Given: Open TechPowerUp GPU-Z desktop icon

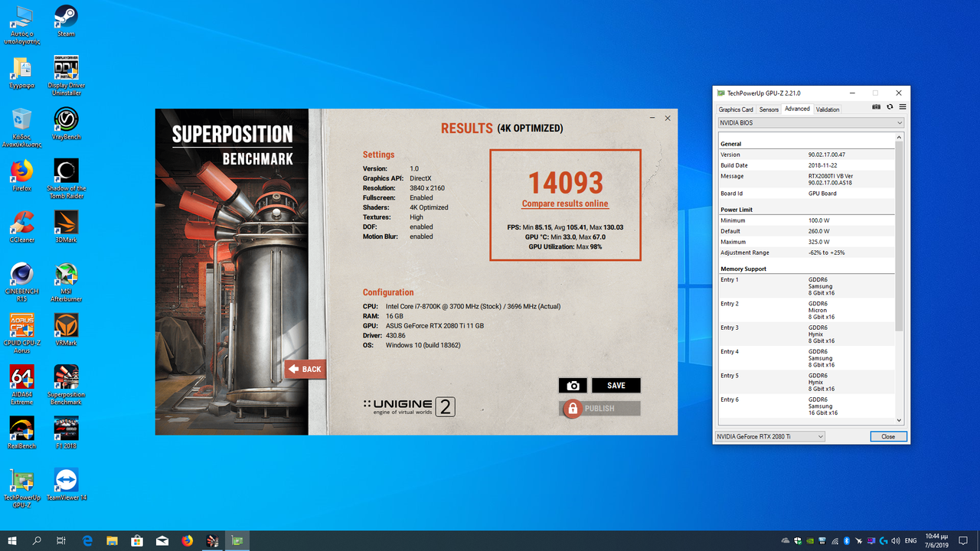Looking at the screenshot, I should tap(21, 488).
